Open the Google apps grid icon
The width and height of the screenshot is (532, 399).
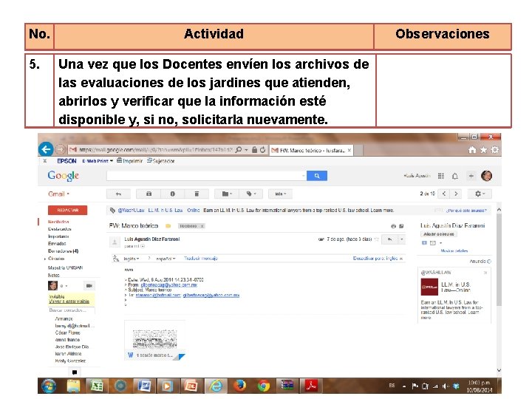click(440, 176)
